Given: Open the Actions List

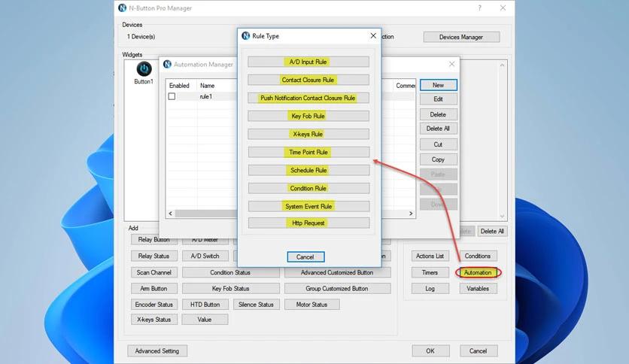Looking at the screenshot, I should tap(430, 256).
